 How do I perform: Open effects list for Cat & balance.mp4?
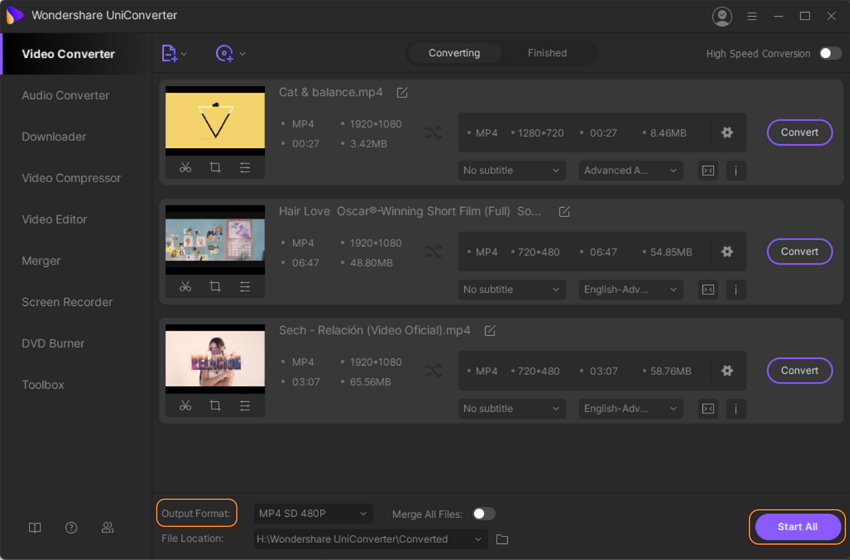(x=245, y=168)
